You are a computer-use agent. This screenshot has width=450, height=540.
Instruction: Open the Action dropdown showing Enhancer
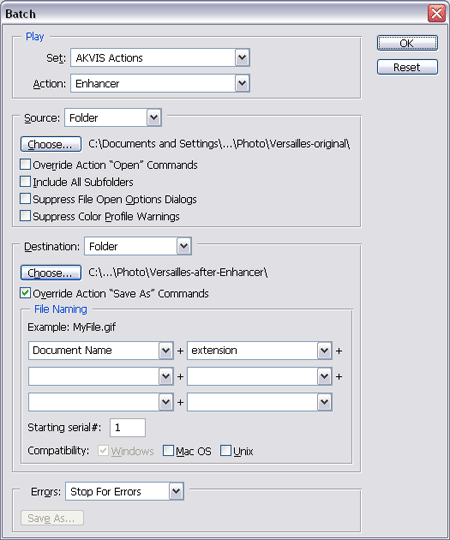(x=160, y=83)
